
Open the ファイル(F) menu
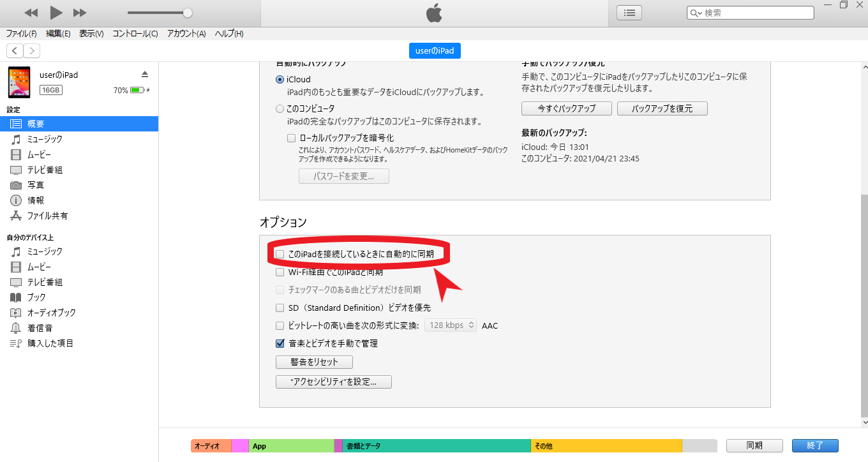point(21,34)
